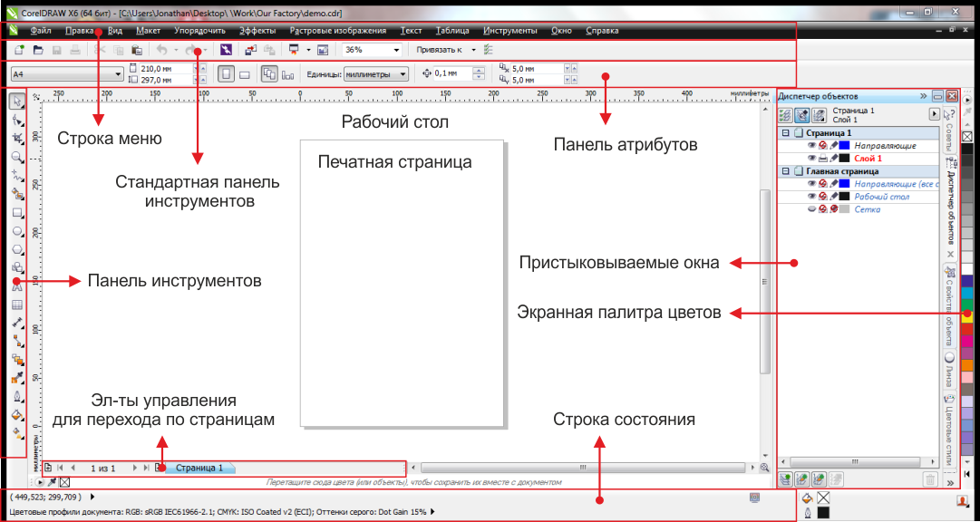
Task: Click the Search content purple icon
Action: pyautogui.click(x=226, y=50)
